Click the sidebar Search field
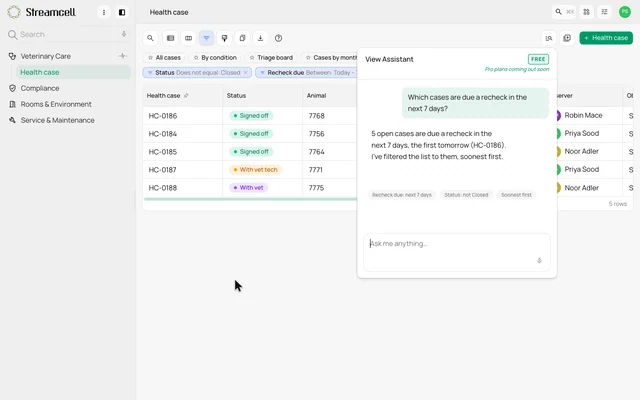This screenshot has width=640, height=400. pyautogui.click(x=65, y=34)
